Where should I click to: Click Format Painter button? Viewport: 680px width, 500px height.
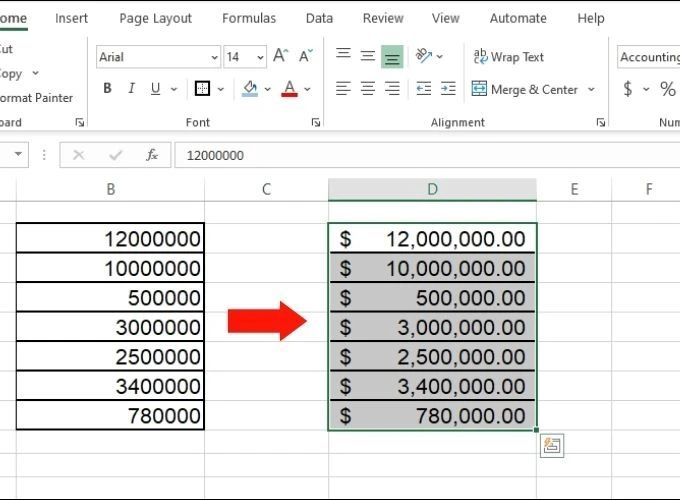tap(36, 98)
